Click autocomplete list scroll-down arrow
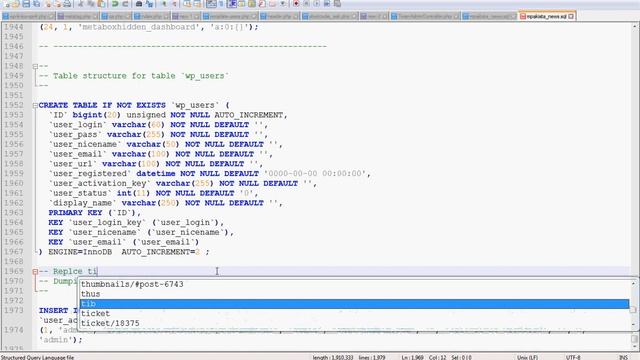Viewport: 640px width, 360px height. click(x=633, y=325)
